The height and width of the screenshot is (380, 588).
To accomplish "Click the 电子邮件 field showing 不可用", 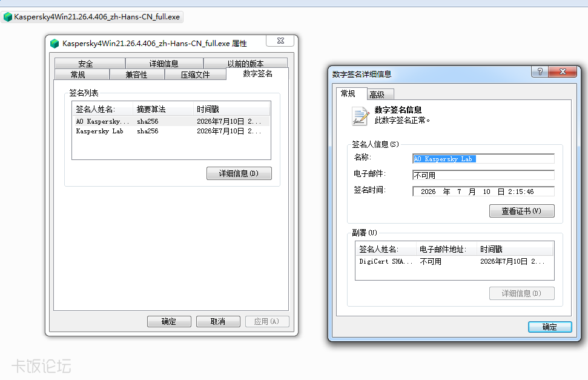I will [x=483, y=175].
